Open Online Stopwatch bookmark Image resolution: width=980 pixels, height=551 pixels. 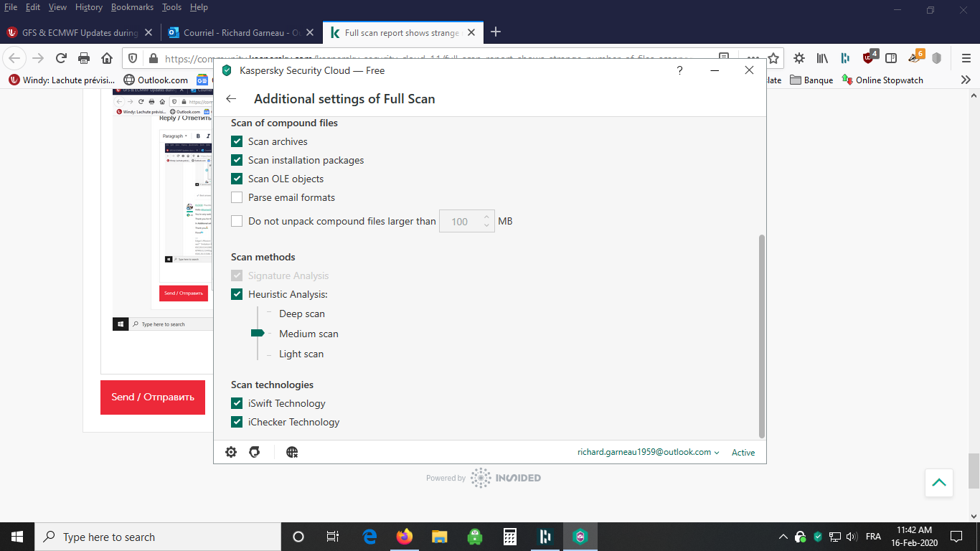coord(882,80)
